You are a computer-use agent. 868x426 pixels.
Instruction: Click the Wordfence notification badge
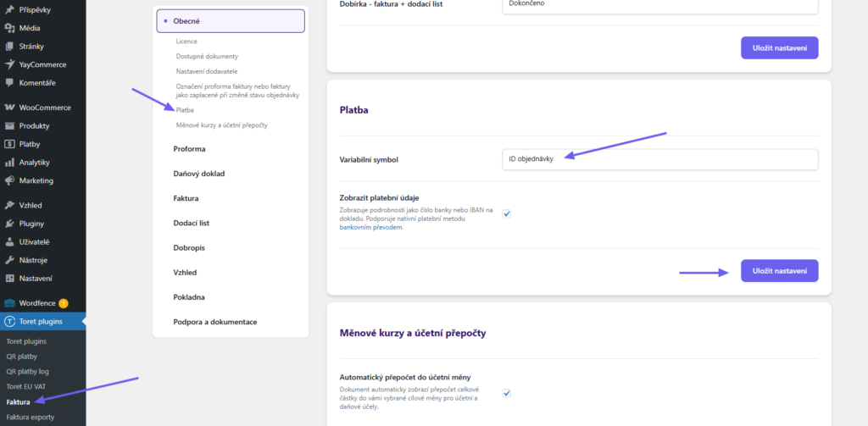63,303
